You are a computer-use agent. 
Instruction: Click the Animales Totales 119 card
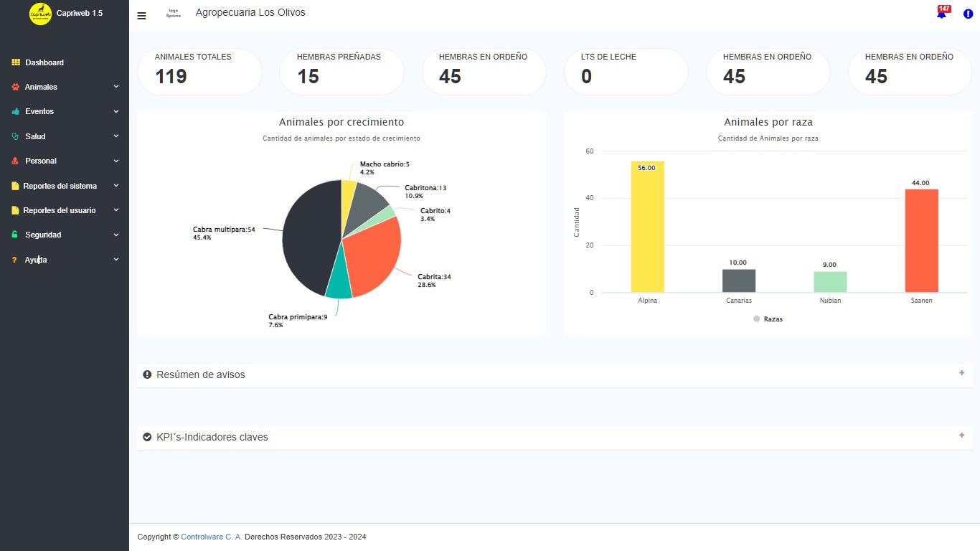click(199, 71)
